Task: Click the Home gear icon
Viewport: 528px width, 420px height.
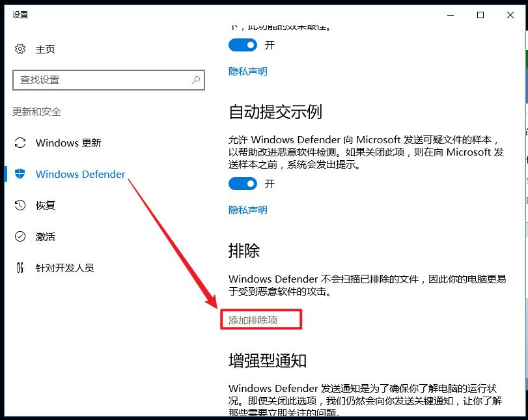Action: click(20, 49)
